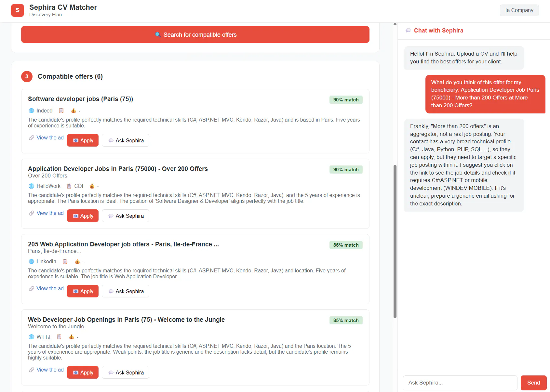
Task: Click the Chat with Sephira heading
Action: (x=438, y=31)
